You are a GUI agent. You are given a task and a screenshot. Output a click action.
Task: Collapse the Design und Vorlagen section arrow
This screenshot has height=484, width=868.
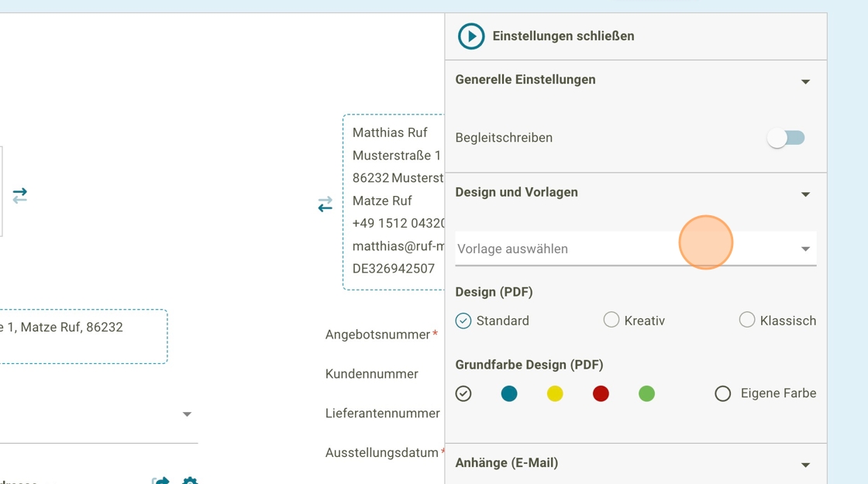click(x=805, y=194)
